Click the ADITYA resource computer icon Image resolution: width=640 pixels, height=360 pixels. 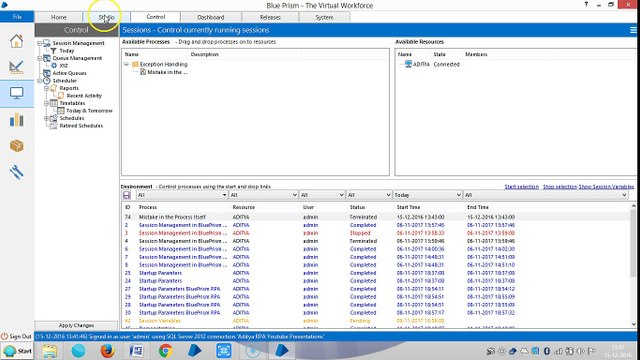click(x=408, y=64)
